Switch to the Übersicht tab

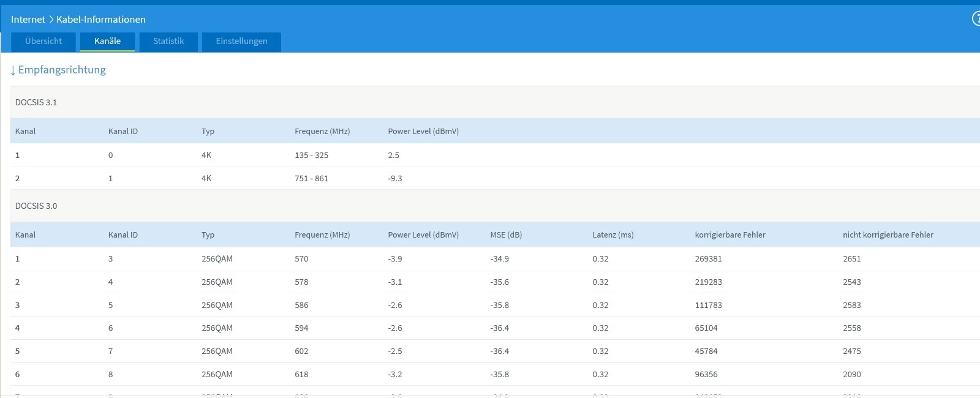(43, 42)
